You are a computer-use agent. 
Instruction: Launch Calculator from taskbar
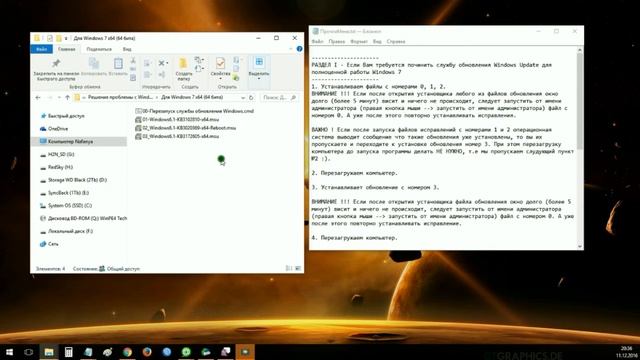pyautogui.click(x=68, y=352)
